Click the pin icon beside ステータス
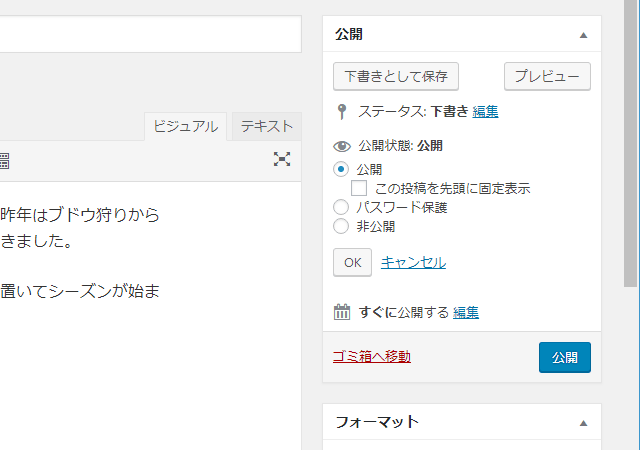This screenshot has width=640, height=450. pos(342,111)
